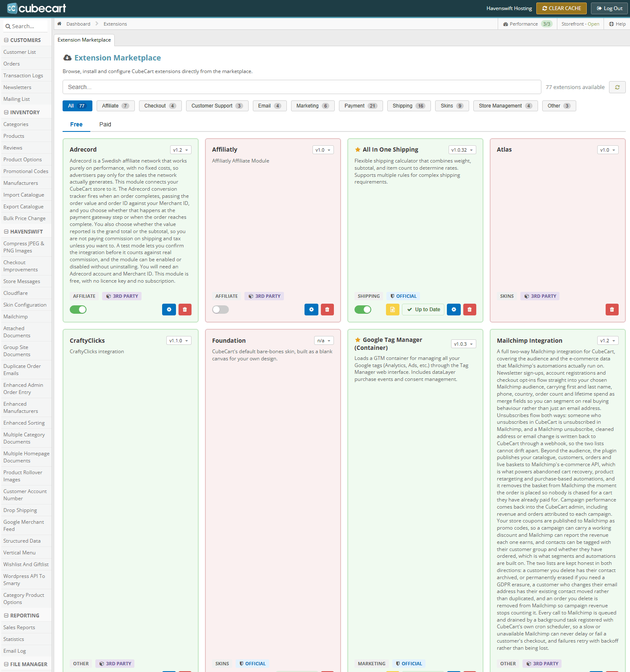This screenshot has height=672, width=630.
Task: Open Google Tag Manager version dropdown
Action: [464, 344]
